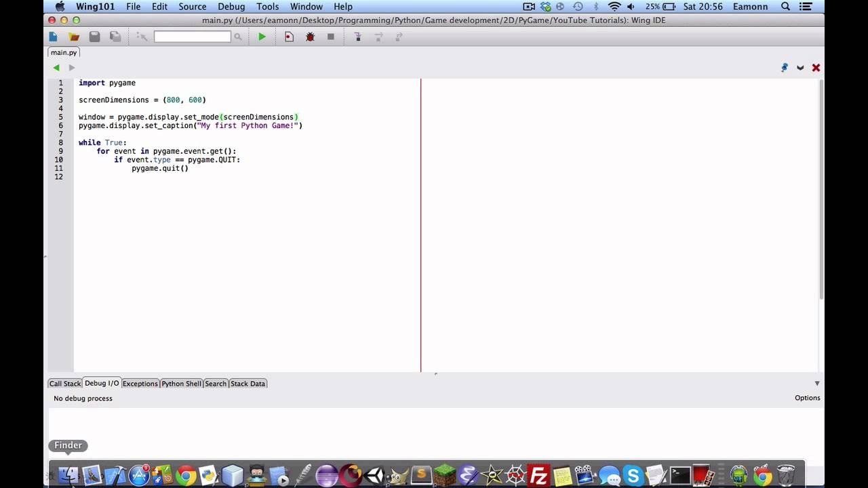
Task: Start debugging with the bug icon
Action: pos(310,37)
